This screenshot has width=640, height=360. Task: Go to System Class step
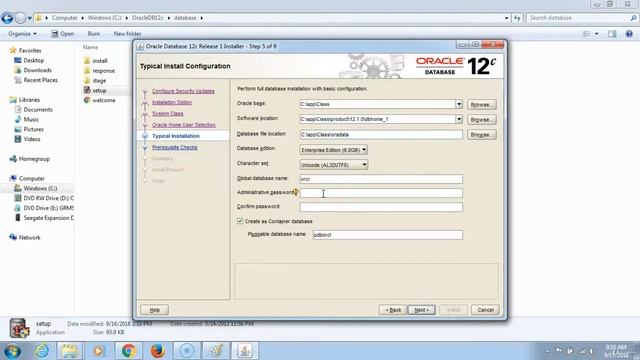167,113
